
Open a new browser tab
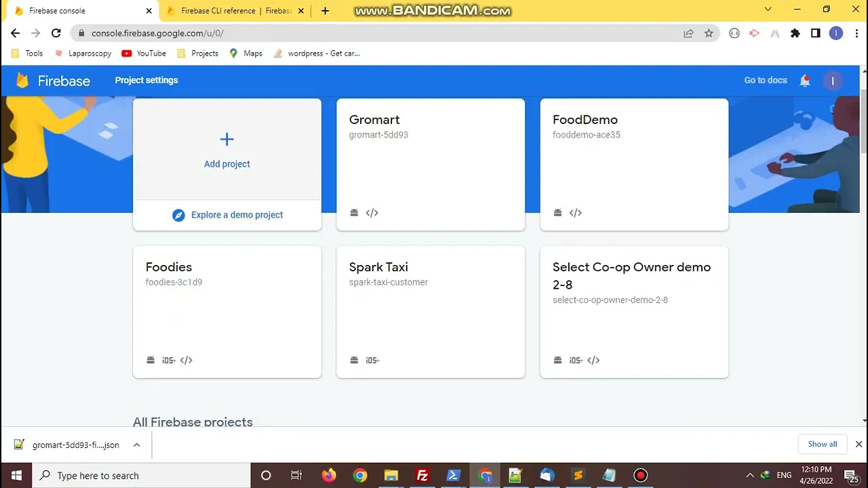[x=325, y=11]
